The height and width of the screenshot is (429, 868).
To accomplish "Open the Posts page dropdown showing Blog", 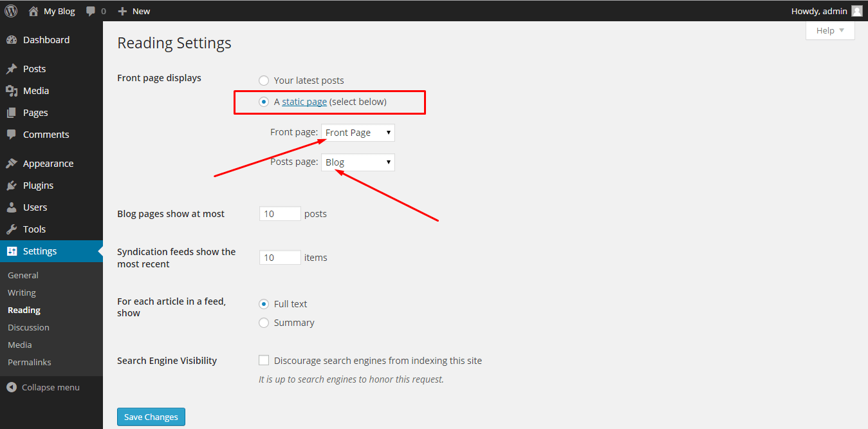I will (358, 162).
